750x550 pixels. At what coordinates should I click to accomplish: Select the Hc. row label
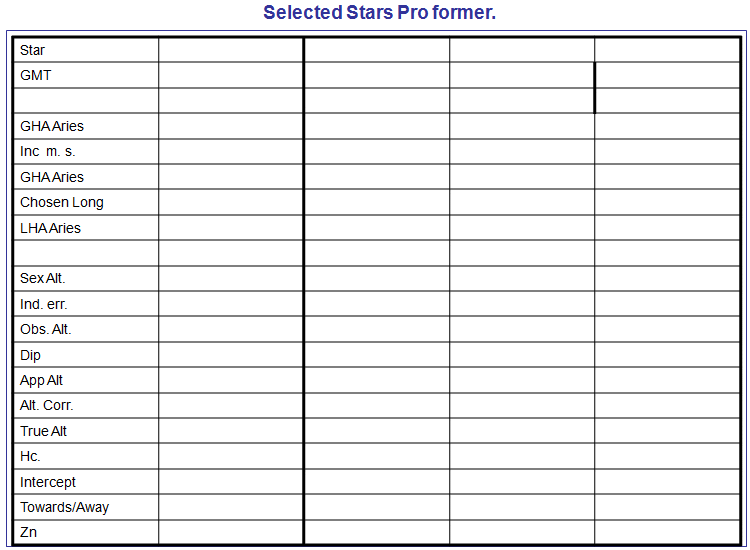(86, 456)
